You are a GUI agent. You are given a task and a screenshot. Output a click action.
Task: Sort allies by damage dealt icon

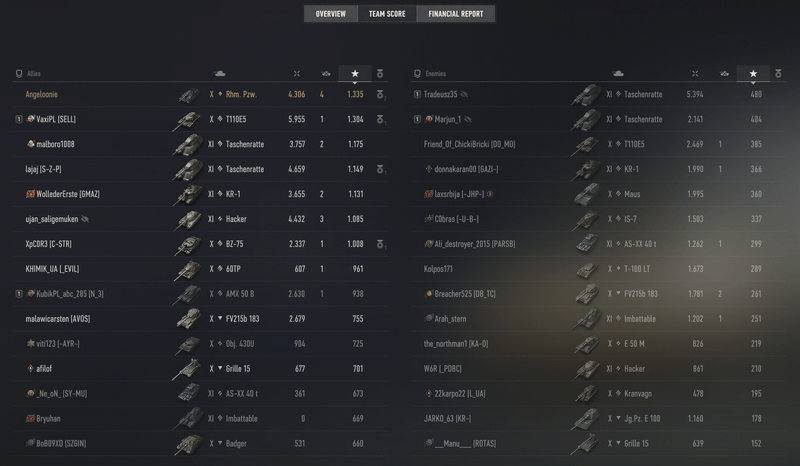296,74
